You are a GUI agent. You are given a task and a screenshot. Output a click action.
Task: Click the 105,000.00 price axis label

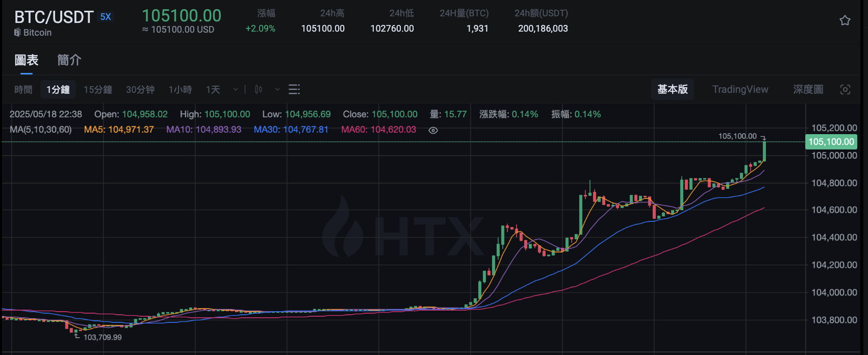[834, 156]
